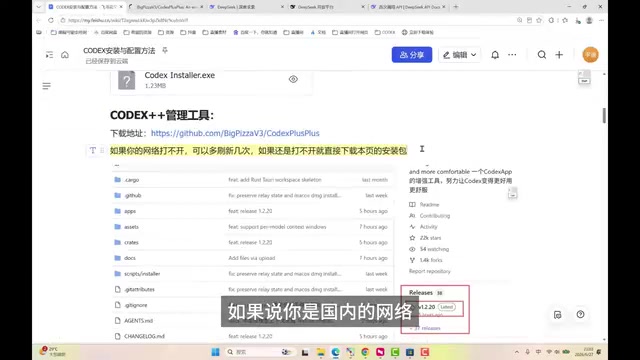Click the docs folder row
Image resolution: width=640 pixels, height=360 pixels.
[x=251, y=258]
